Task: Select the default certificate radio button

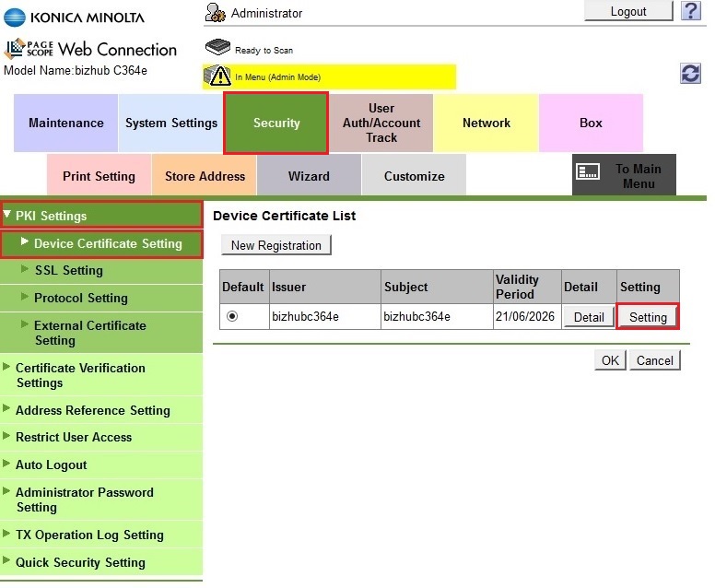Action: tap(232, 316)
